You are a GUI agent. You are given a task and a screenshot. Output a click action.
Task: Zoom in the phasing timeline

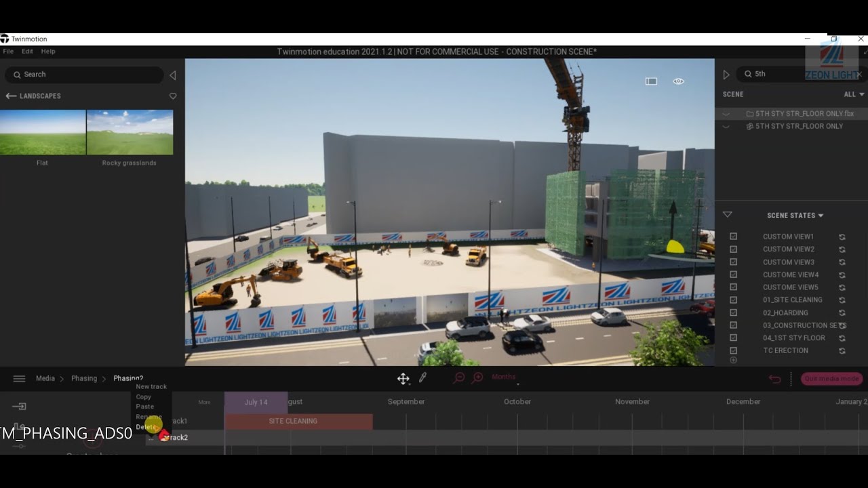point(478,378)
